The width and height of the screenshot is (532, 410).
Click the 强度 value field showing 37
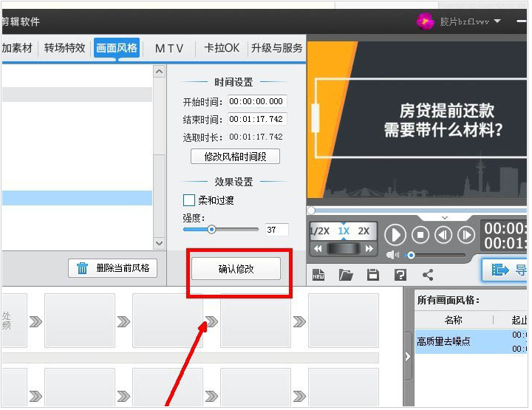pos(276,230)
